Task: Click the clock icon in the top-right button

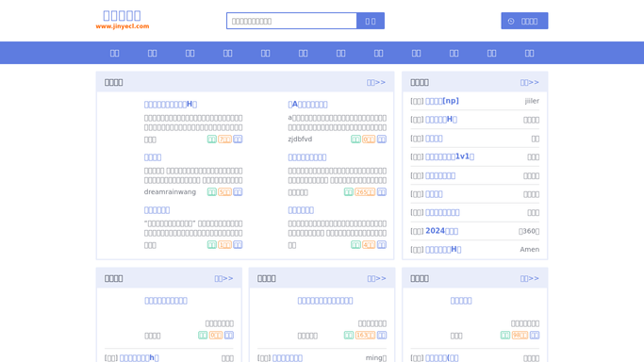Action: (511, 22)
